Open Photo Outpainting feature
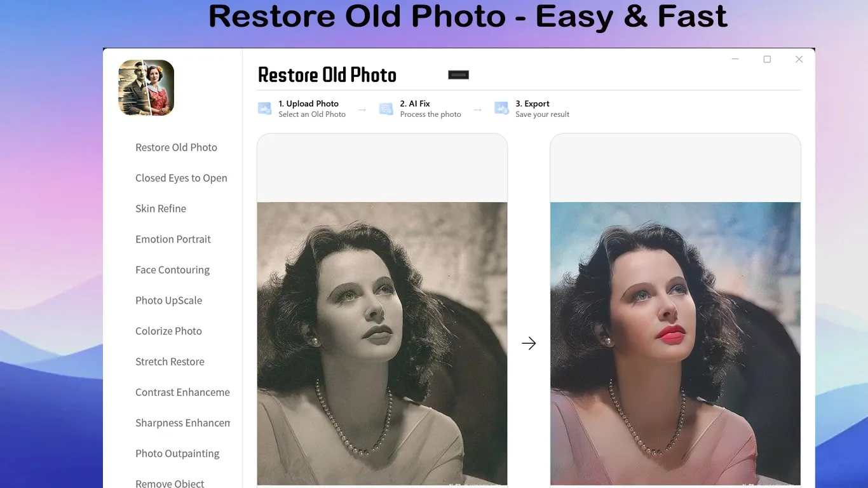The width and height of the screenshot is (868, 488). point(177,454)
